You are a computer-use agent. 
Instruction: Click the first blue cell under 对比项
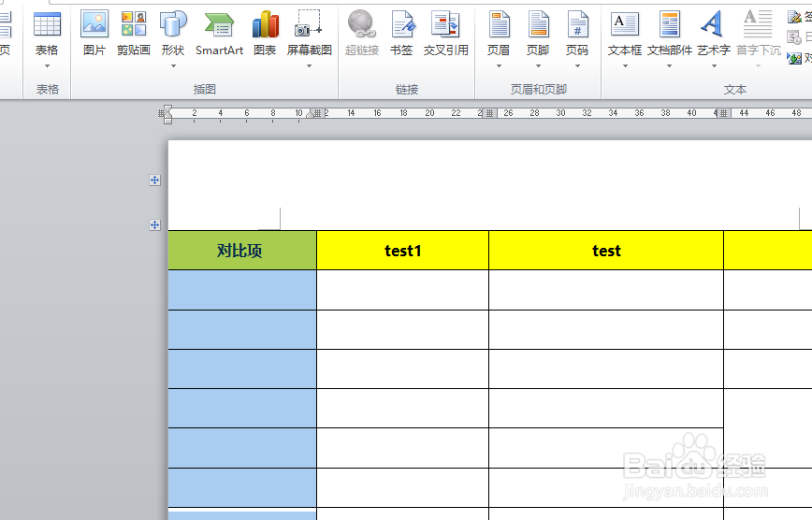tap(242, 290)
